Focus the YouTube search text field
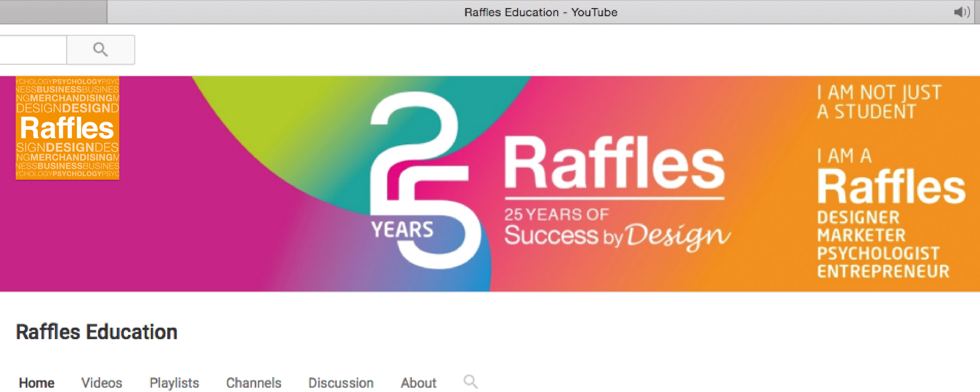 (x=33, y=49)
